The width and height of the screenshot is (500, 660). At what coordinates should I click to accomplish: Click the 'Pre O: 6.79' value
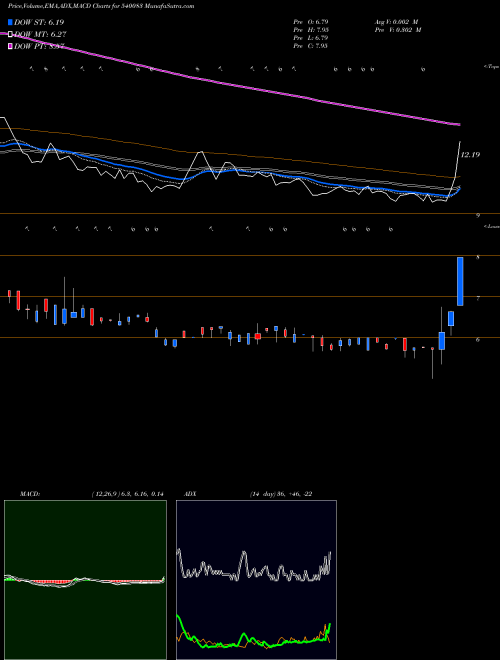[311, 21]
